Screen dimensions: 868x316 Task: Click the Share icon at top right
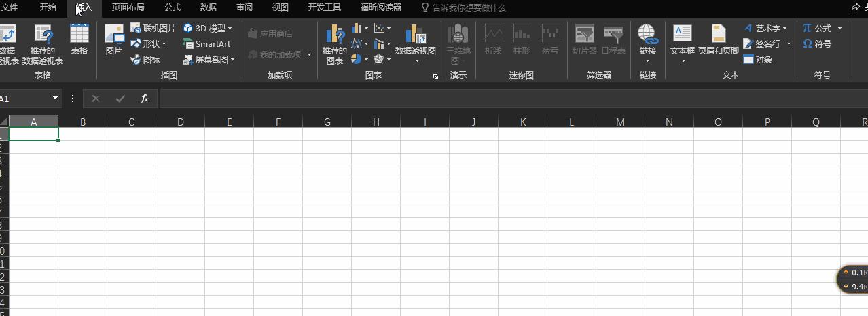854,8
